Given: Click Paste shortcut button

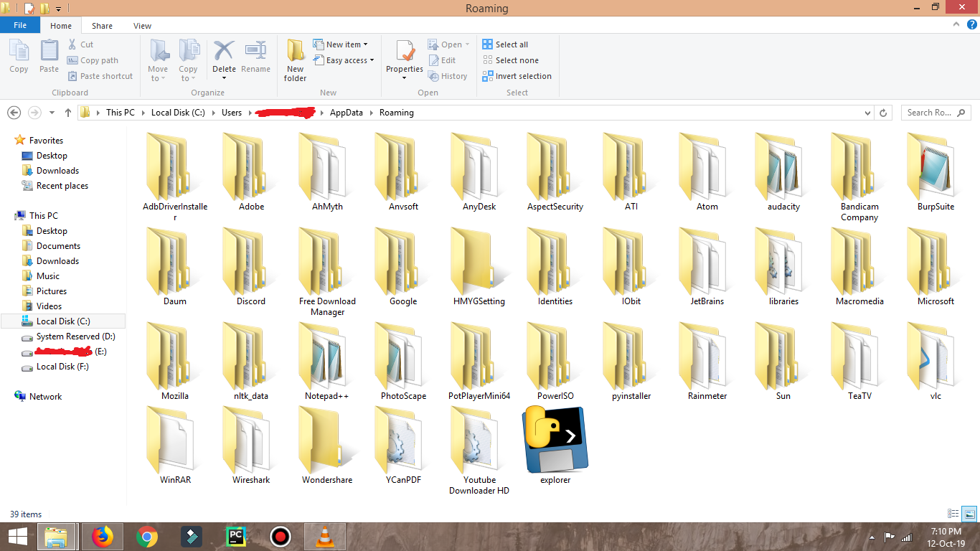Looking at the screenshot, I should pyautogui.click(x=100, y=76).
